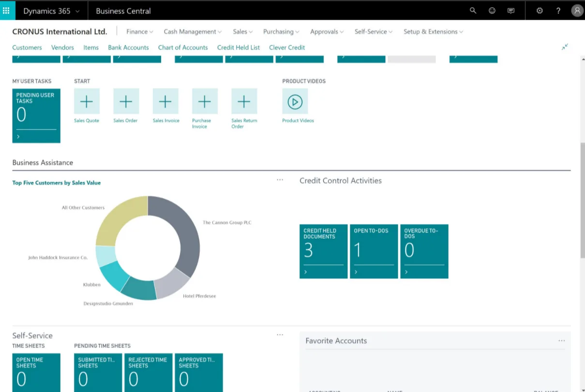Click the user profile avatar
The image size is (585, 392).
[x=577, y=10]
